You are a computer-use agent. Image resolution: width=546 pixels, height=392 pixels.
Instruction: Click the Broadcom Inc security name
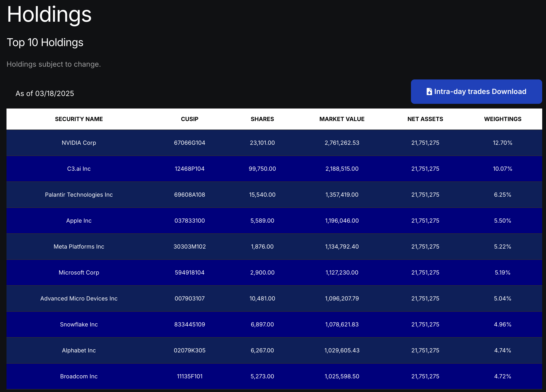[x=79, y=377]
